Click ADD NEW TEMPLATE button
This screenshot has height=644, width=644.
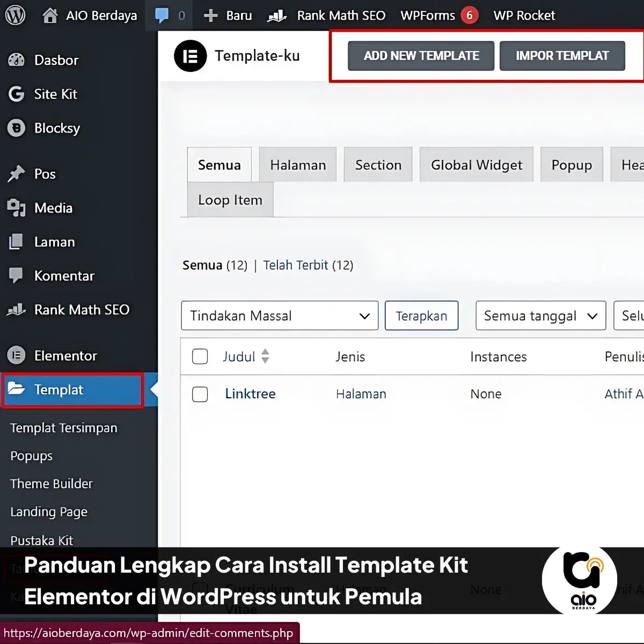(421, 56)
